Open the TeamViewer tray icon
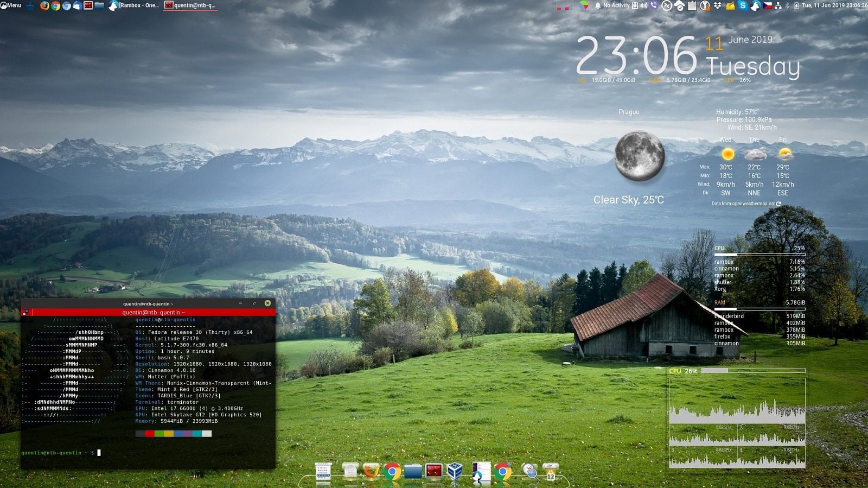The height and width of the screenshot is (488, 868). point(667,5)
